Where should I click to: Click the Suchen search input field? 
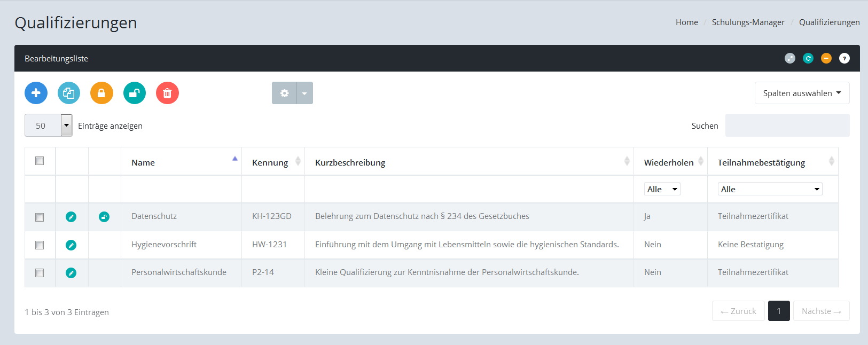pyautogui.click(x=787, y=126)
